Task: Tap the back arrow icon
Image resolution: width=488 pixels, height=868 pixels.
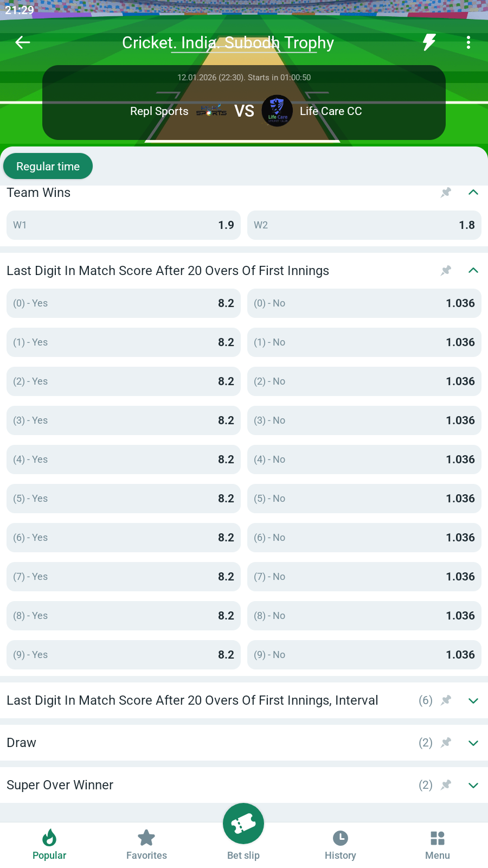Action: tap(23, 42)
